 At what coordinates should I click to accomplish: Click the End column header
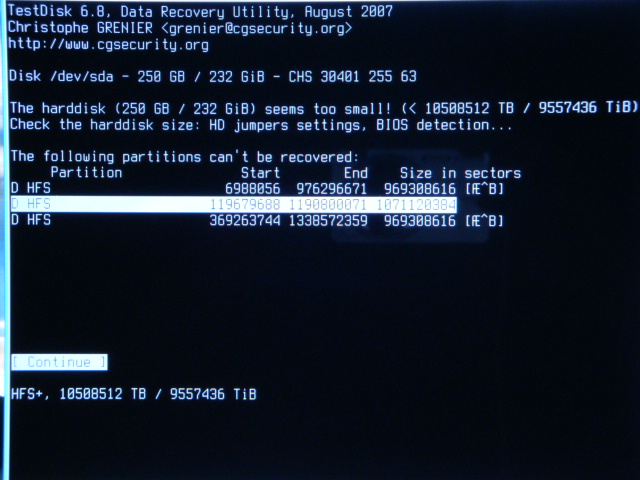(356, 173)
